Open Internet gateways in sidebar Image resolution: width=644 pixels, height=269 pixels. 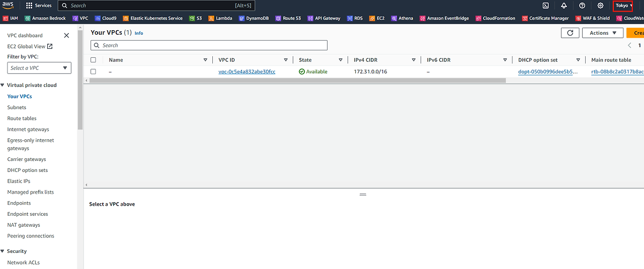point(28,129)
